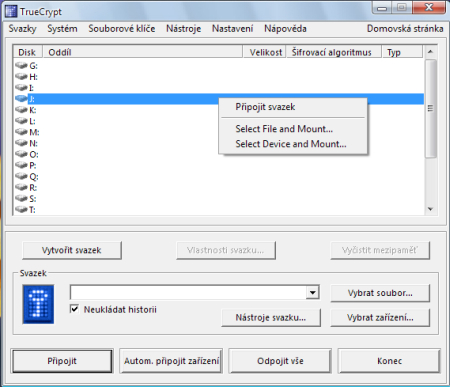Choose Připojit svazek from context menu
The height and width of the screenshot is (387, 450).
[x=293, y=107]
